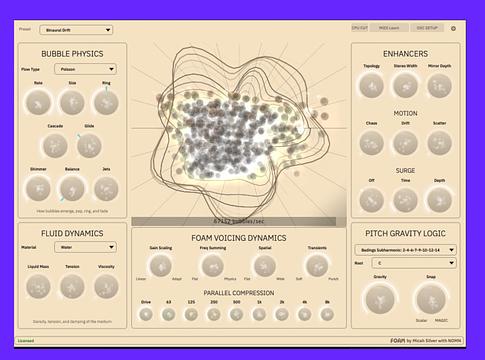Image resolution: width=485 pixels, height=360 pixels.
Task: Click the Snap knob
Action: [x=431, y=299]
